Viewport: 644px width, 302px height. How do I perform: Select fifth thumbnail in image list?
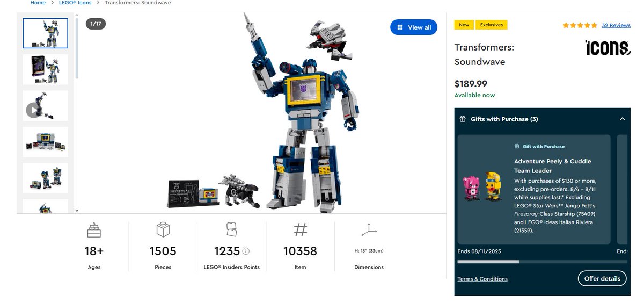(46, 178)
